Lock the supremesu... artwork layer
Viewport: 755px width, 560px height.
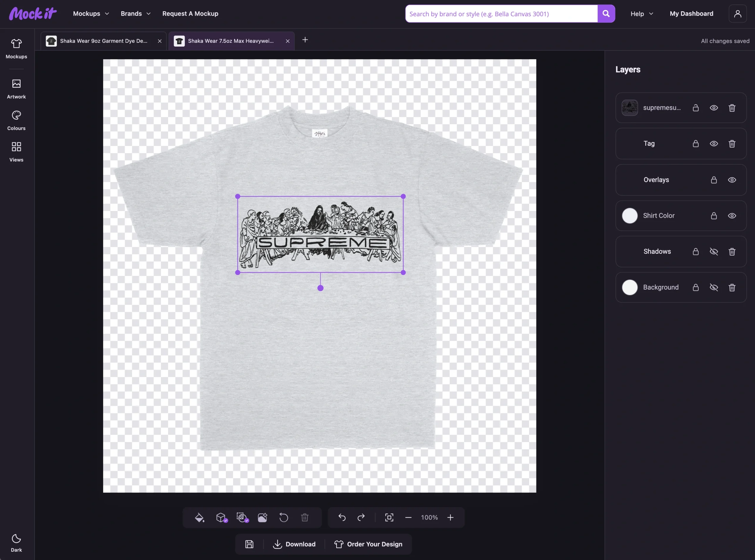pos(696,108)
